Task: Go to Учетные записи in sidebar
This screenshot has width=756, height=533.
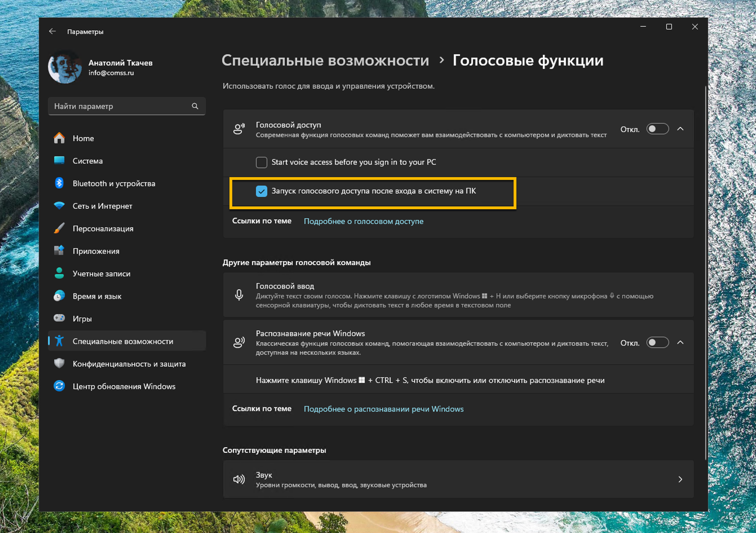Action: [101, 273]
